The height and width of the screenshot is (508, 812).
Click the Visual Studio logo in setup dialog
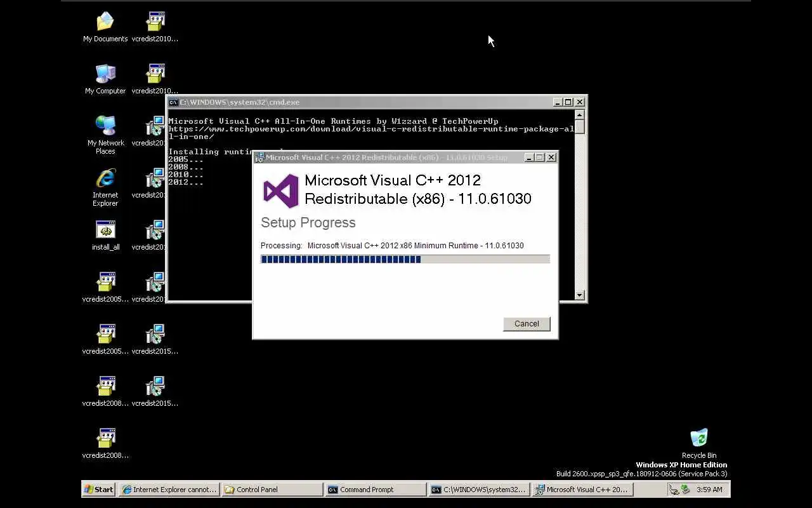pos(280,190)
